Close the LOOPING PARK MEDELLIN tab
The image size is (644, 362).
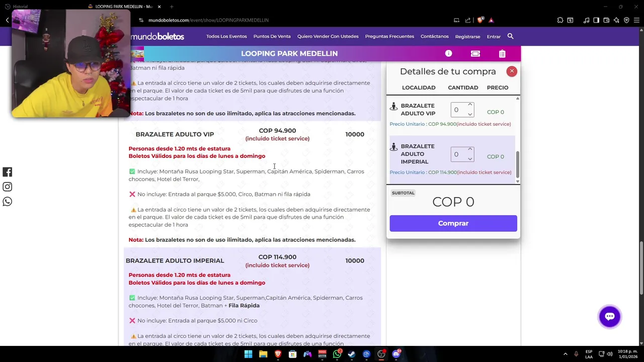[159, 7]
